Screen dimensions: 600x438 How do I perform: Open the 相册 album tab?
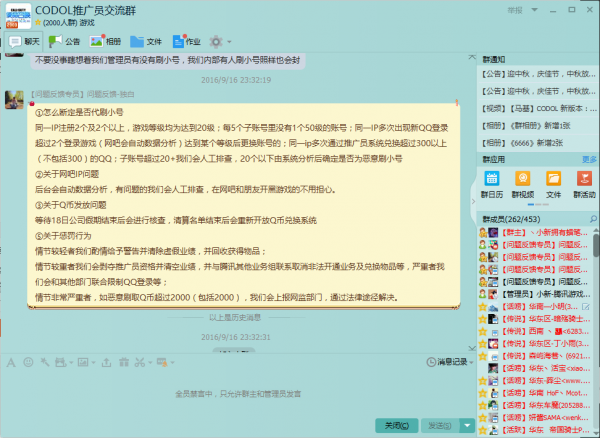105,42
